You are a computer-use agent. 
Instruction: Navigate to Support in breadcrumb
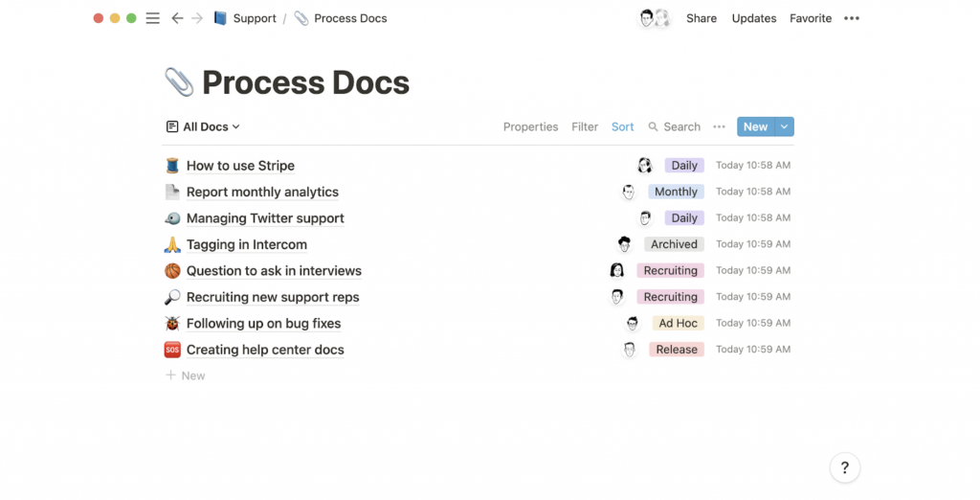(x=255, y=18)
